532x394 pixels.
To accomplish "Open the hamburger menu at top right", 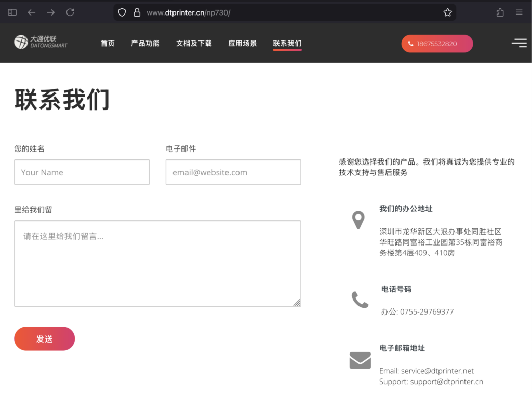I will (x=518, y=43).
